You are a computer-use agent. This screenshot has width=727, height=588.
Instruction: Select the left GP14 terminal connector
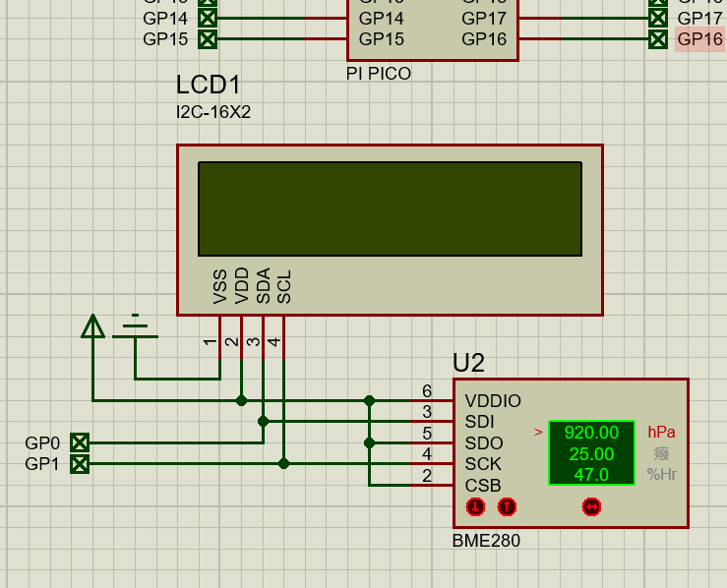(x=208, y=18)
